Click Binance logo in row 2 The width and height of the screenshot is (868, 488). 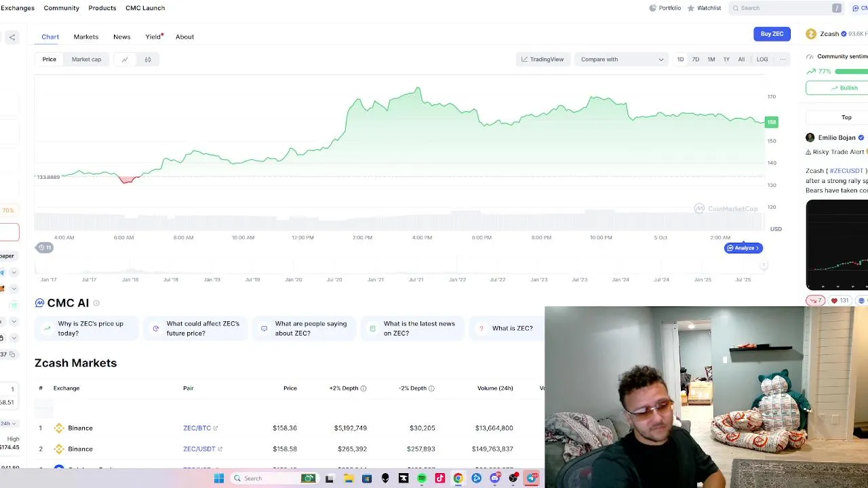coord(59,449)
